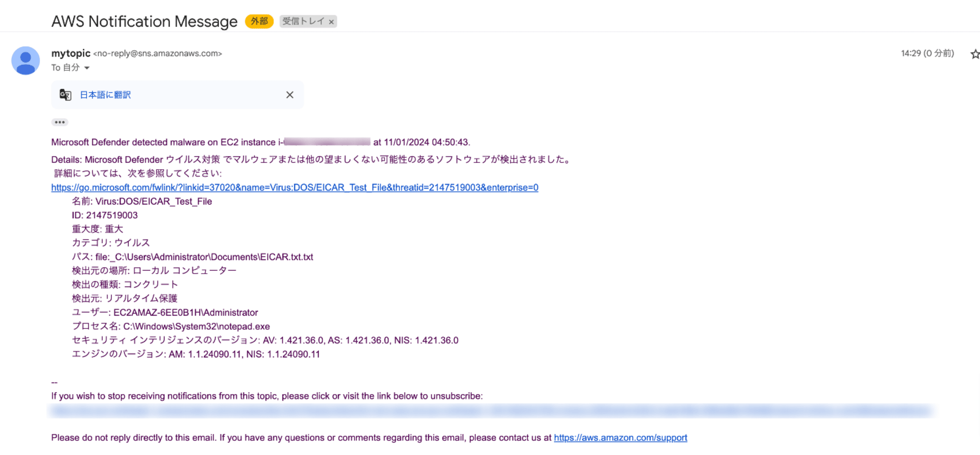
Task: Click 日本語に翻訳 translate link
Action: tap(105, 95)
